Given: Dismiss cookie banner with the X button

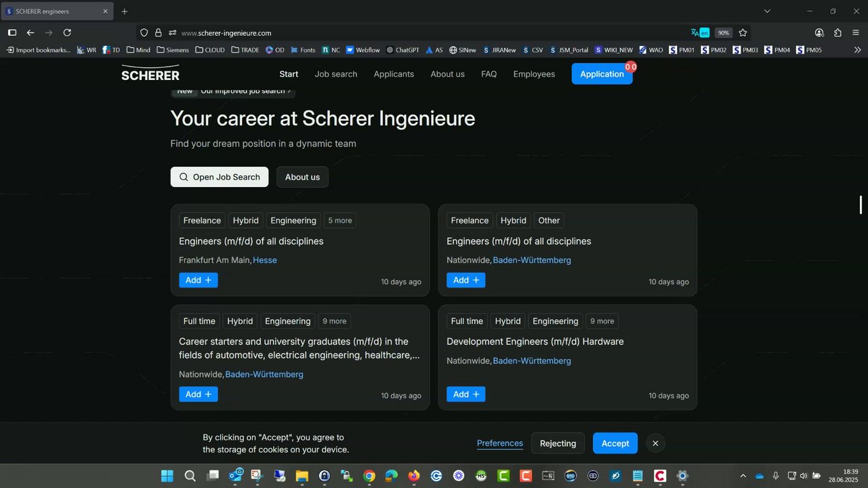Looking at the screenshot, I should (655, 443).
